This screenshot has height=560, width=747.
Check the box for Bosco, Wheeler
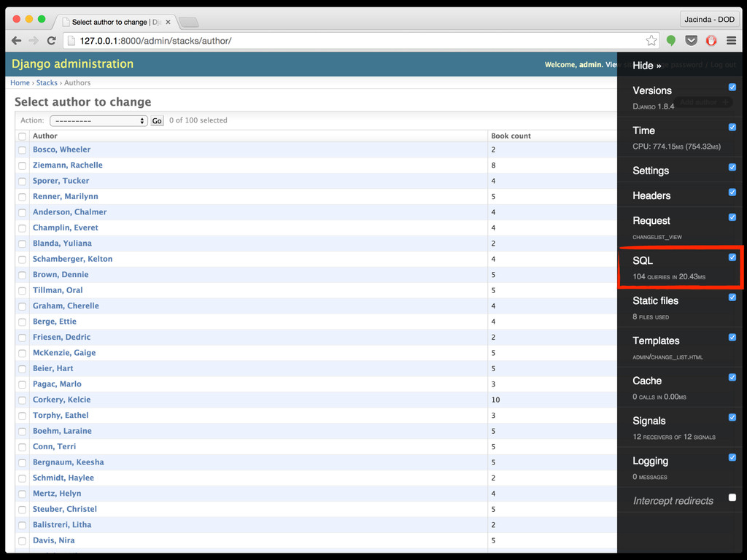23,150
